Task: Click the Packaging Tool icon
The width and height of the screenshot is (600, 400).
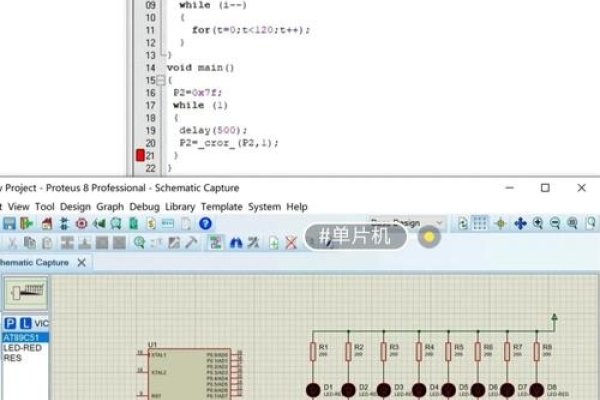Action: coord(174,243)
